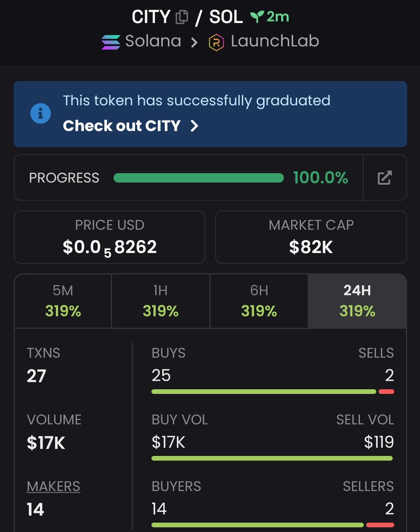Open the LaunchLab platform link

coord(275,42)
